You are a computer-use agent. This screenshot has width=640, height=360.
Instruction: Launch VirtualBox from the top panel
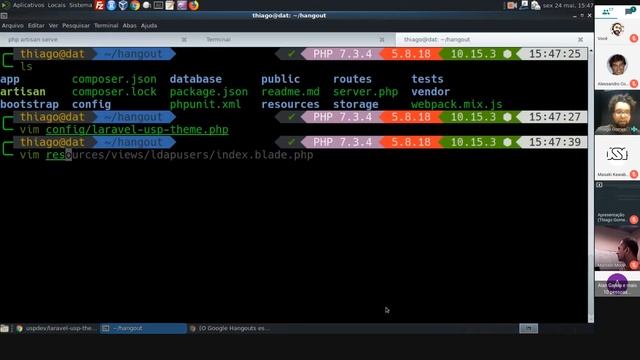pyautogui.click(x=123, y=5)
